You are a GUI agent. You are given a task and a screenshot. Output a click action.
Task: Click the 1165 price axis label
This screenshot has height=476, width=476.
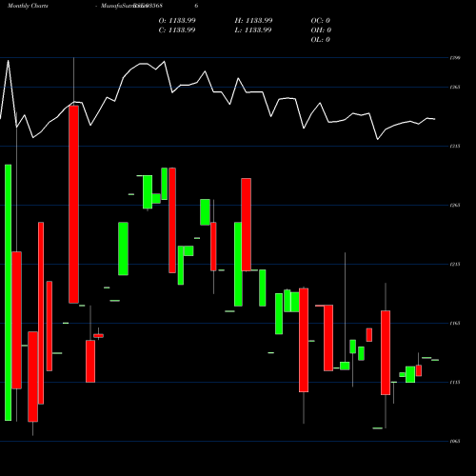coord(455,324)
